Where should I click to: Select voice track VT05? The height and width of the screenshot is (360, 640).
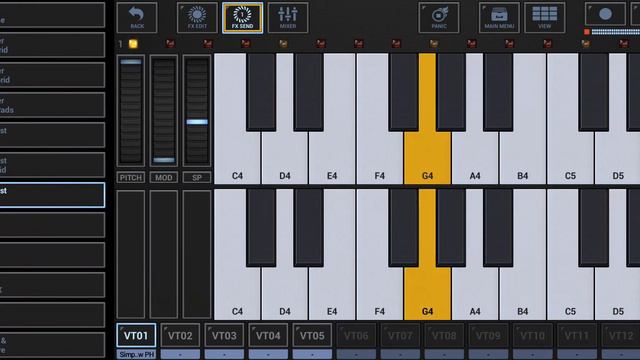pos(312,336)
